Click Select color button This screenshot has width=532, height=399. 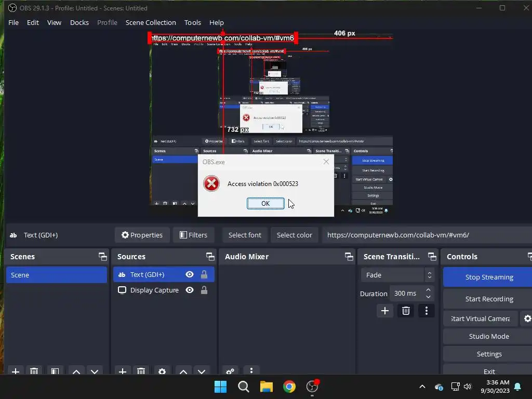[x=294, y=235]
